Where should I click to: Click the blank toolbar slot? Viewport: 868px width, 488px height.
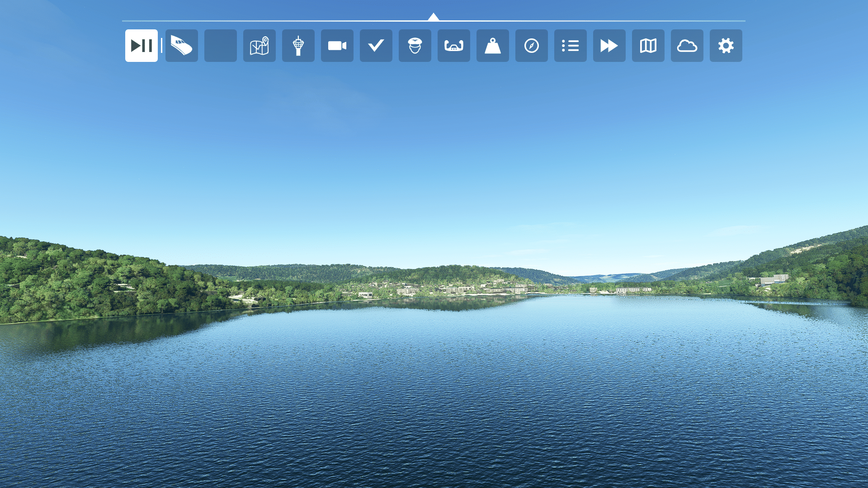[x=220, y=46]
